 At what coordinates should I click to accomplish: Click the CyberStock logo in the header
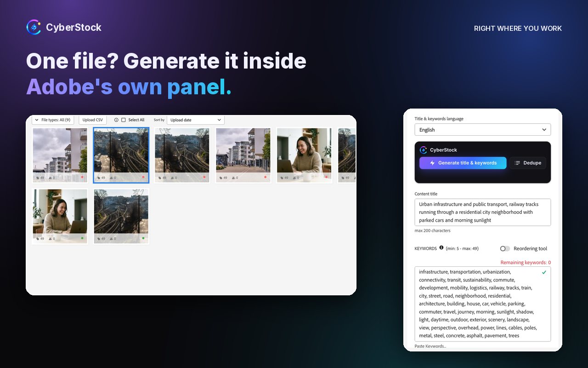(34, 28)
